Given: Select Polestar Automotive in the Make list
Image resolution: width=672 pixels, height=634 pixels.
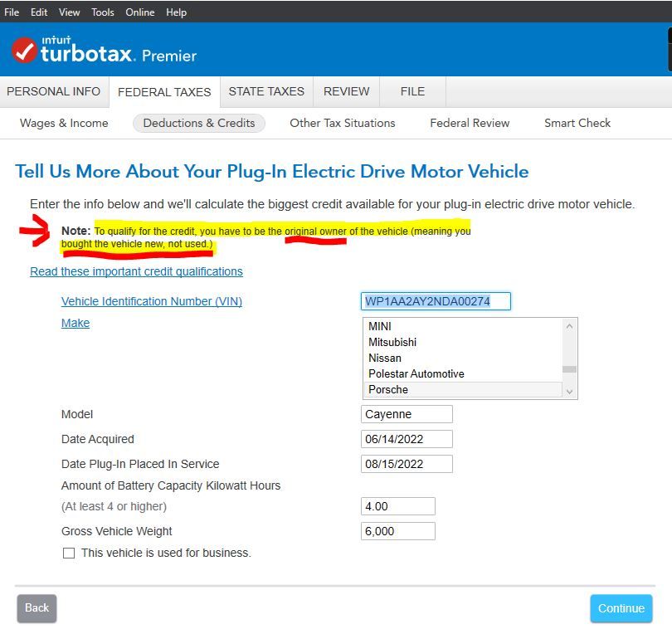Looking at the screenshot, I should 463,373.
